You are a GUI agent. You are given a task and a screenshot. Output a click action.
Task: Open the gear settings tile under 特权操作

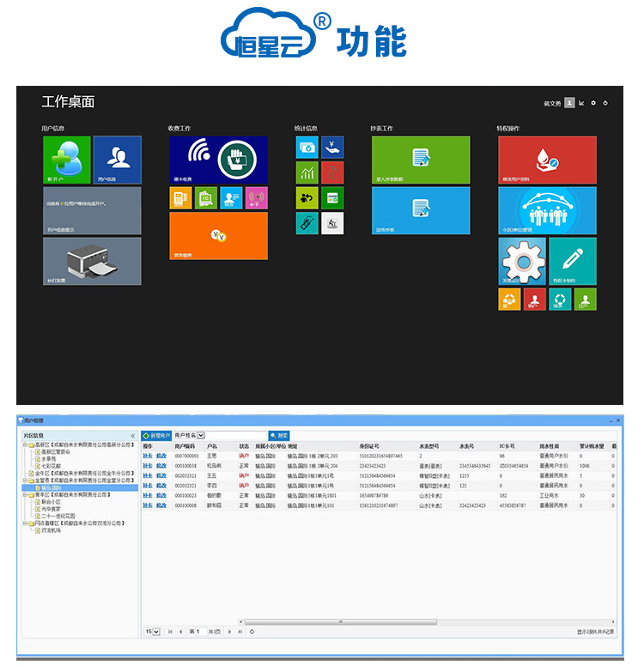point(522,261)
